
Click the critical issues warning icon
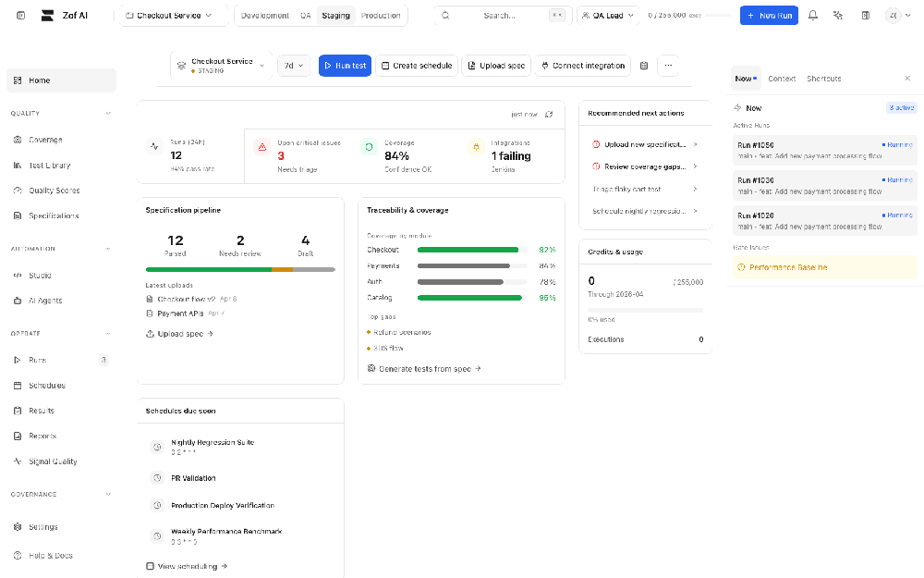262,147
